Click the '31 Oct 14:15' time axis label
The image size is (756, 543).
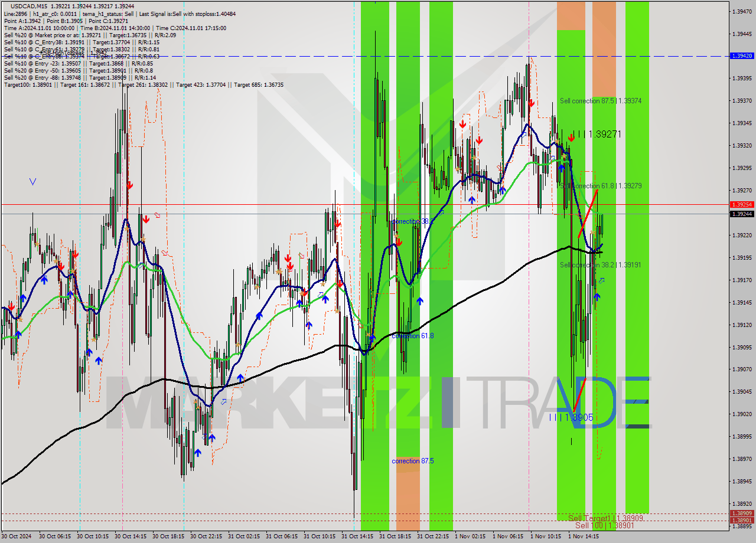coord(357,537)
